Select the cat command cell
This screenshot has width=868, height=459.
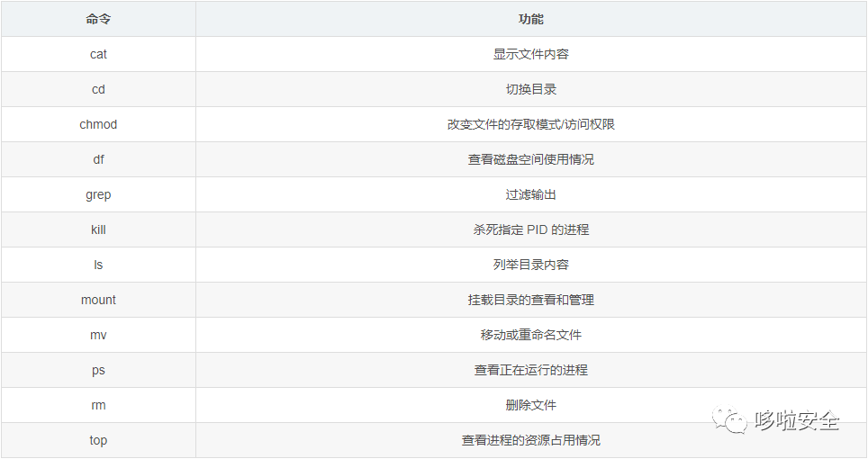98,54
